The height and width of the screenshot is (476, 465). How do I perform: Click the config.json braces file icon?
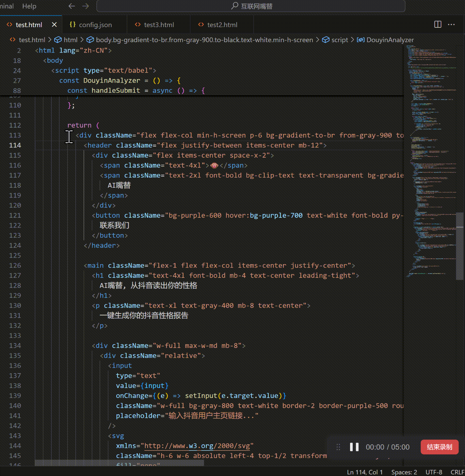pyautogui.click(x=72, y=24)
